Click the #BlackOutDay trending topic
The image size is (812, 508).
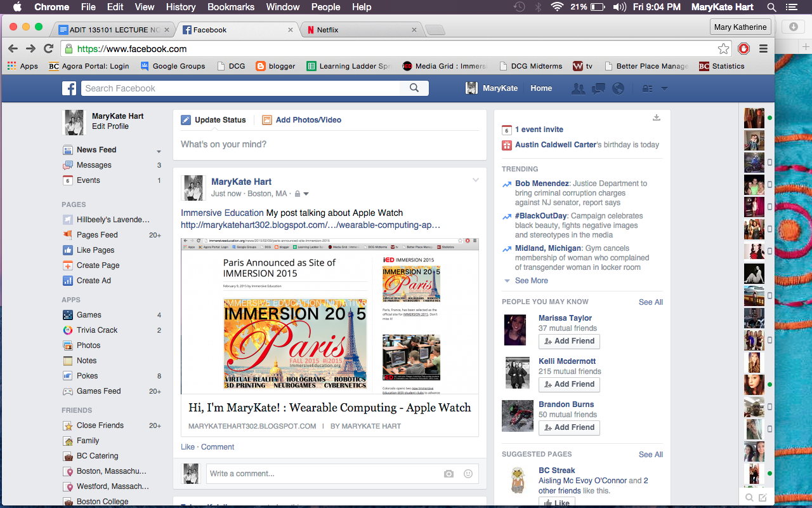point(541,216)
